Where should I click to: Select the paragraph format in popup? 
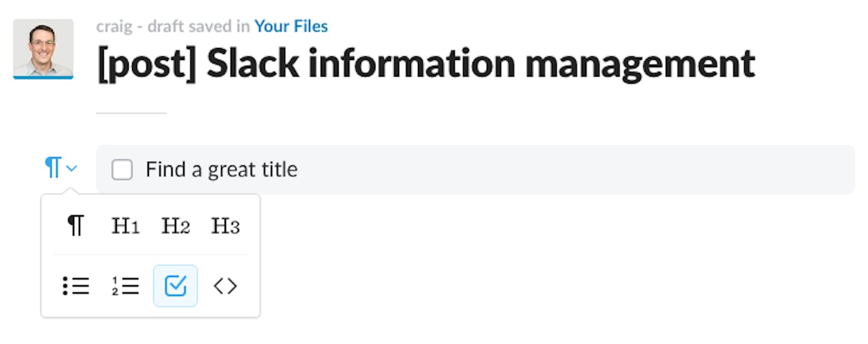(x=75, y=226)
